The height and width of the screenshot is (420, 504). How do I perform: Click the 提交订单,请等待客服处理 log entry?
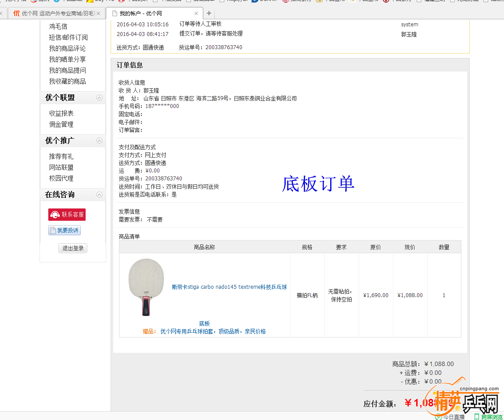(x=211, y=33)
